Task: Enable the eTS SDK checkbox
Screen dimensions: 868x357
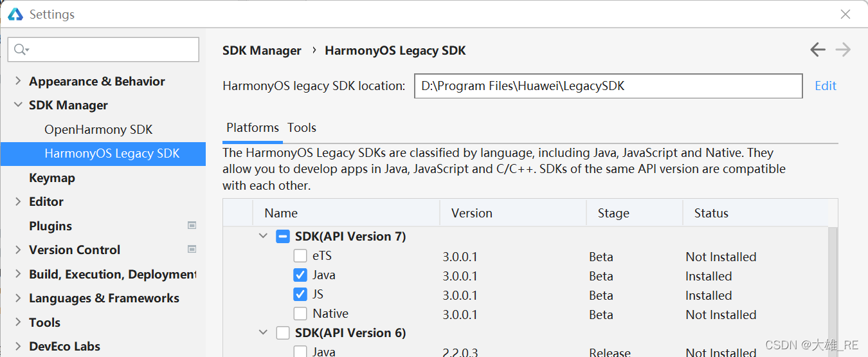Action: 300,256
